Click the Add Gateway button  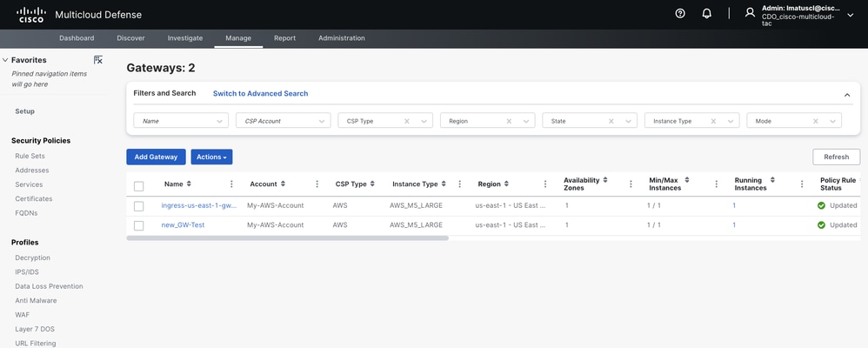click(x=156, y=157)
